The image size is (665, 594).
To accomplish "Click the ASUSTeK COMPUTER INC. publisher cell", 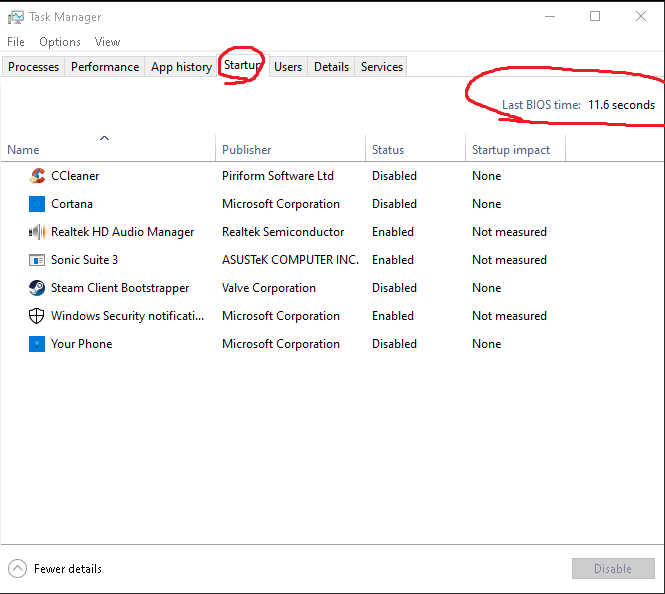I will 290,260.
